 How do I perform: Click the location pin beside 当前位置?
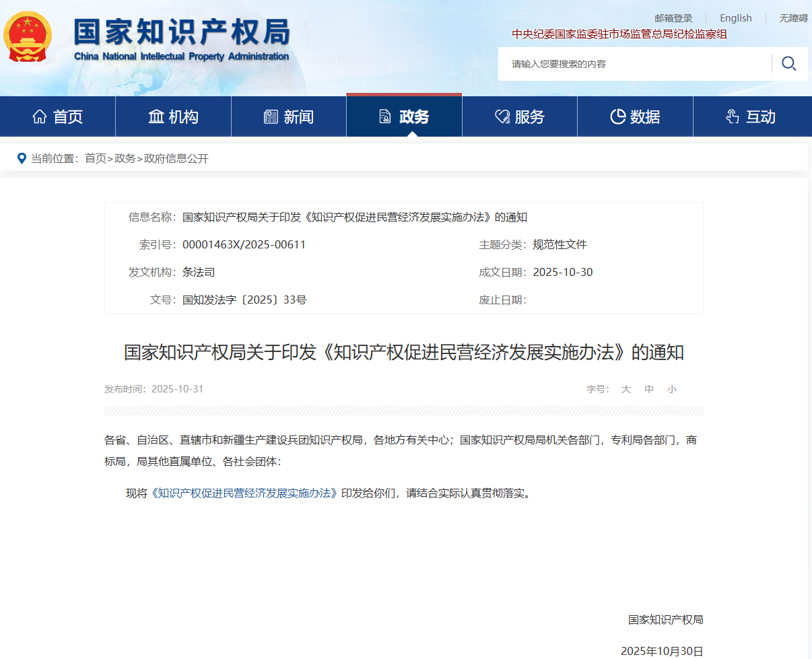tap(22, 158)
